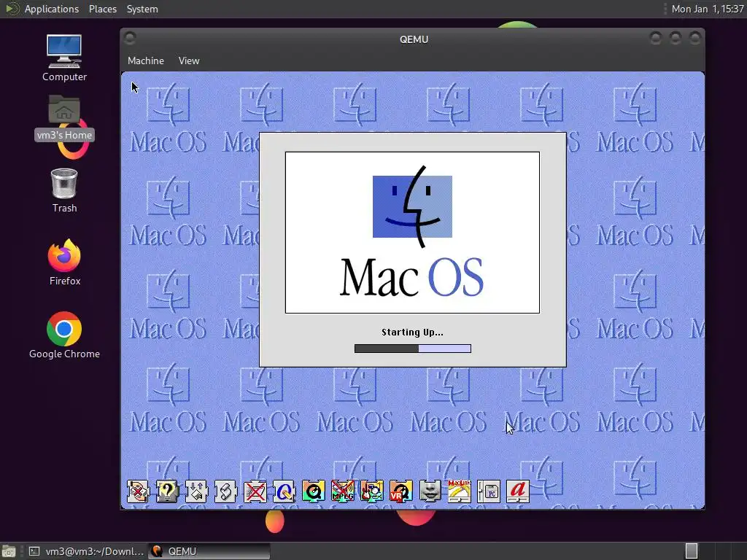Click the question mark lightbulb extension icon
The image size is (747, 560).
(167, 491)
